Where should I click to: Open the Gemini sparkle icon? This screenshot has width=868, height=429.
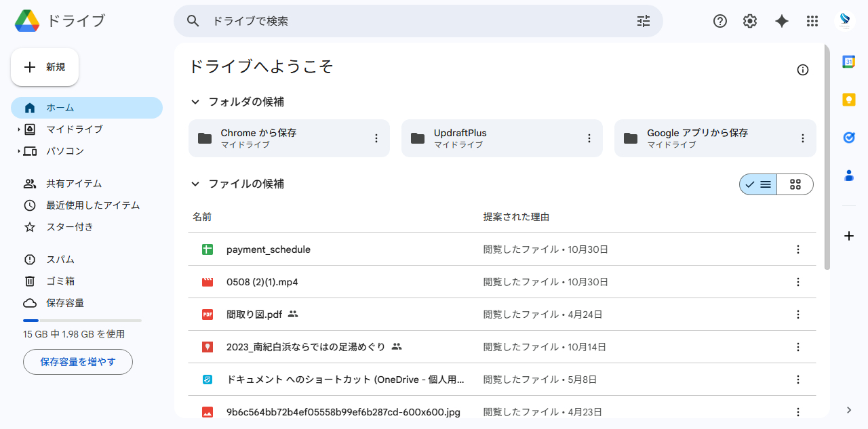coord(781,21)
